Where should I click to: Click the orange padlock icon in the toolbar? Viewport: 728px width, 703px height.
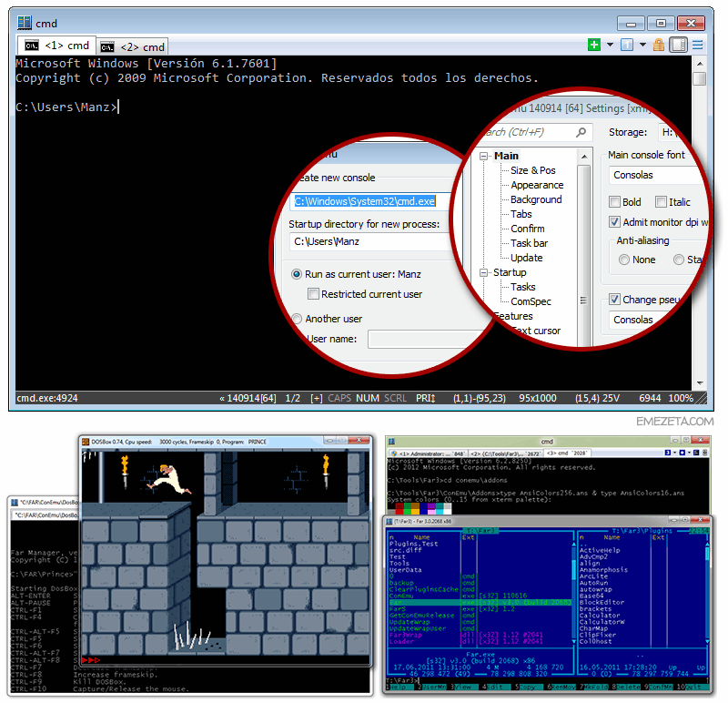point(658,45)
